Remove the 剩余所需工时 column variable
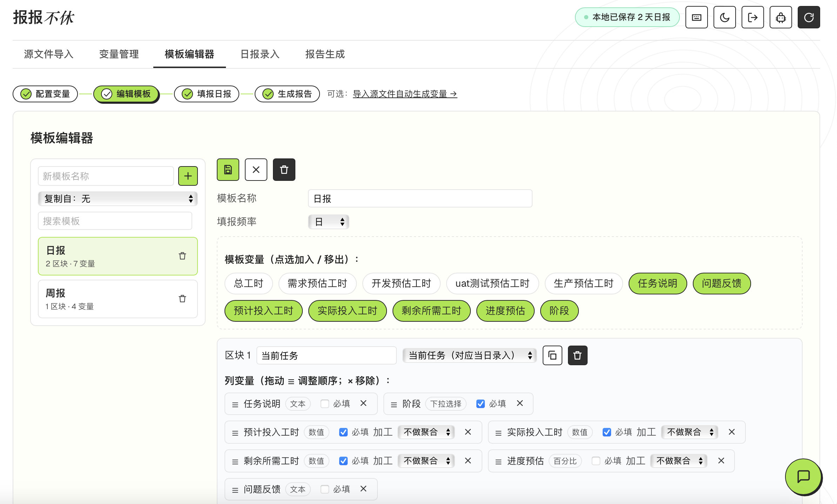The image size is (837, 504). pos(468,461)
